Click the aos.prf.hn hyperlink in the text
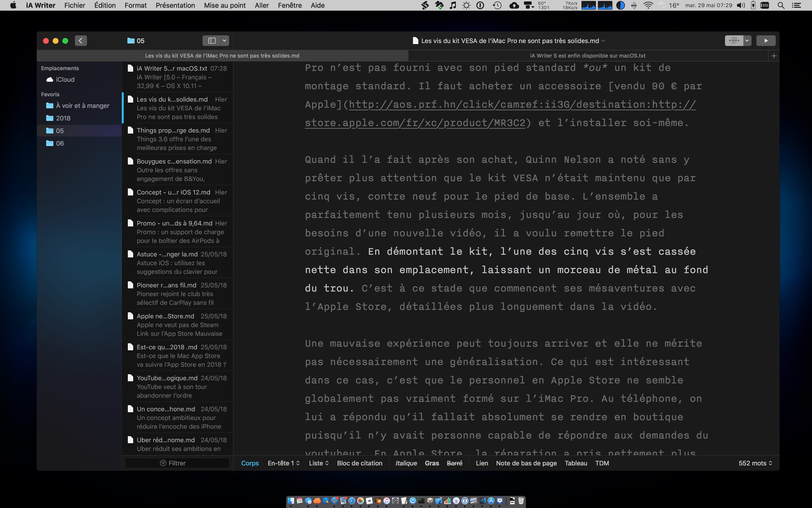This screenshot has width=812, height=508. tap(500, 113)
